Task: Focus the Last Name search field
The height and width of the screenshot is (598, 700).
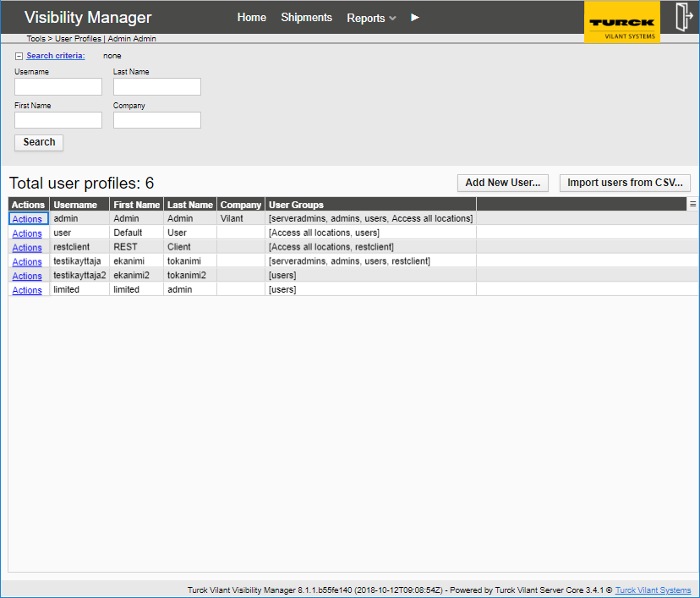Action: coord(157,86)
